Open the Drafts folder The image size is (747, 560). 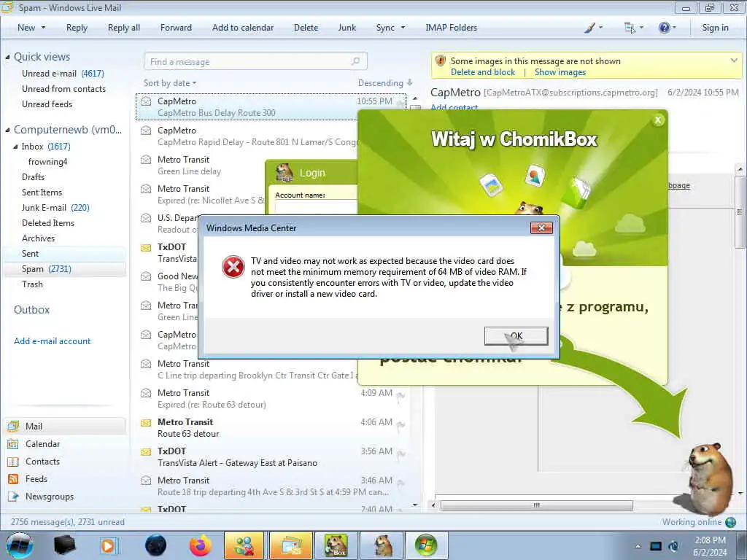(x=33, y=177)
